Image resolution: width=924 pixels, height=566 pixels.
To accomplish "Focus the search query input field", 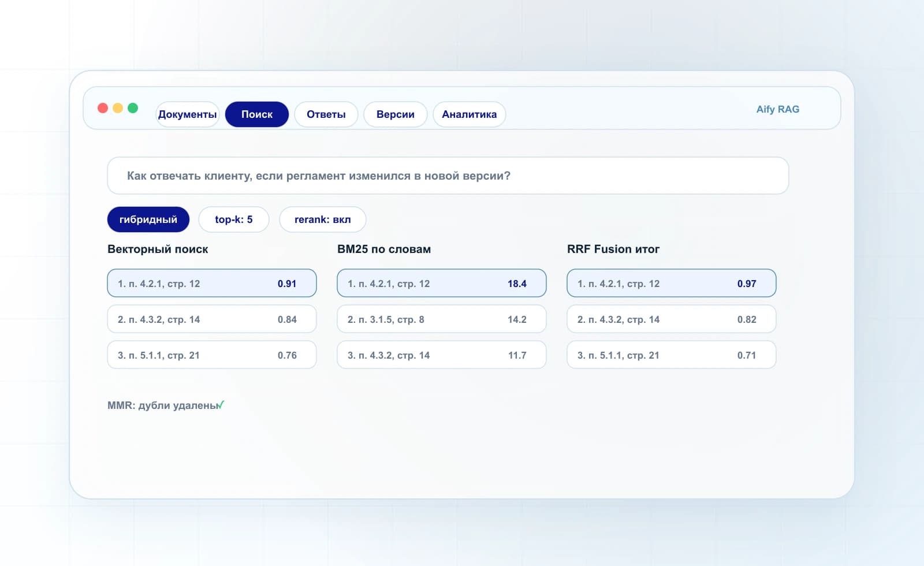I will [448, 176].
